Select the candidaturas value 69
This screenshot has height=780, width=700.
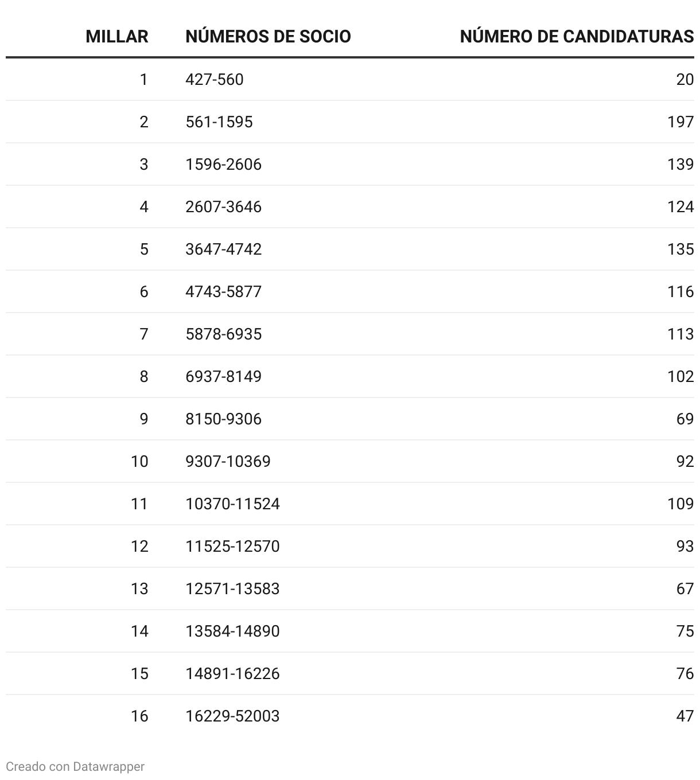(685, 419)
